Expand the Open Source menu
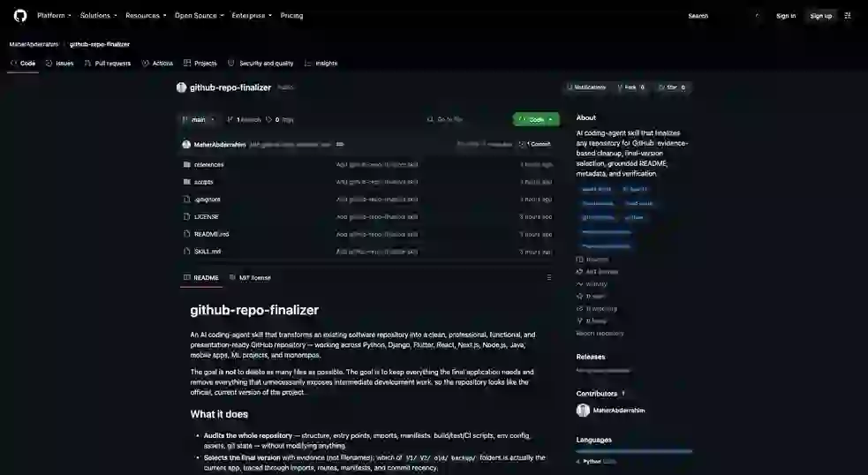 (x=199, y=16)
